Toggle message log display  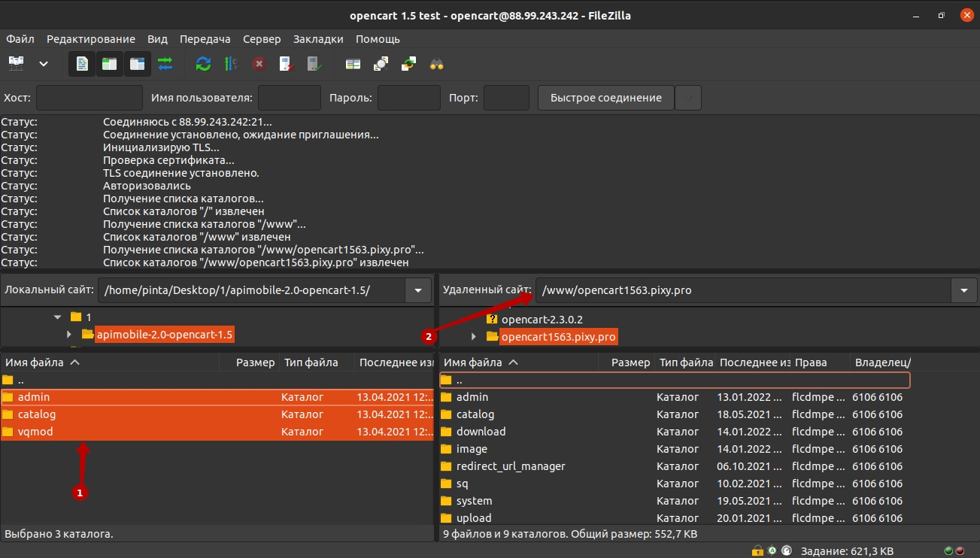(x=82, y=64)
